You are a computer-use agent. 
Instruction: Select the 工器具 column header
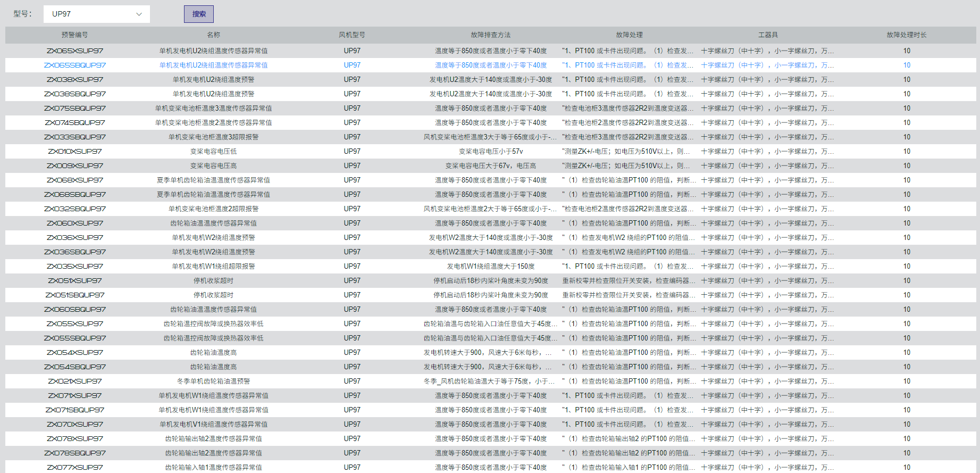coord(768,35)
